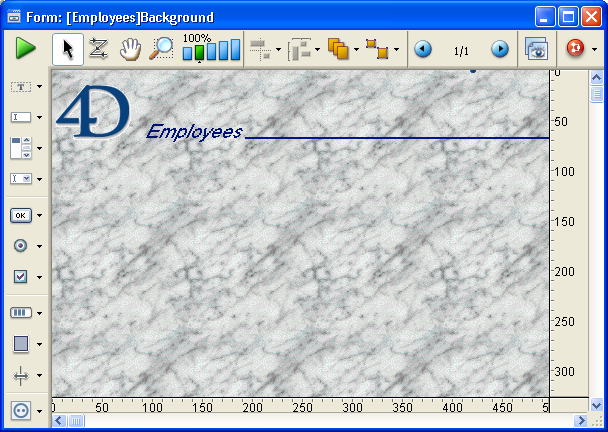This screenshot has height=432, width=608.
Task: Select the combo box object tool
Action: (x=21, y=178)
